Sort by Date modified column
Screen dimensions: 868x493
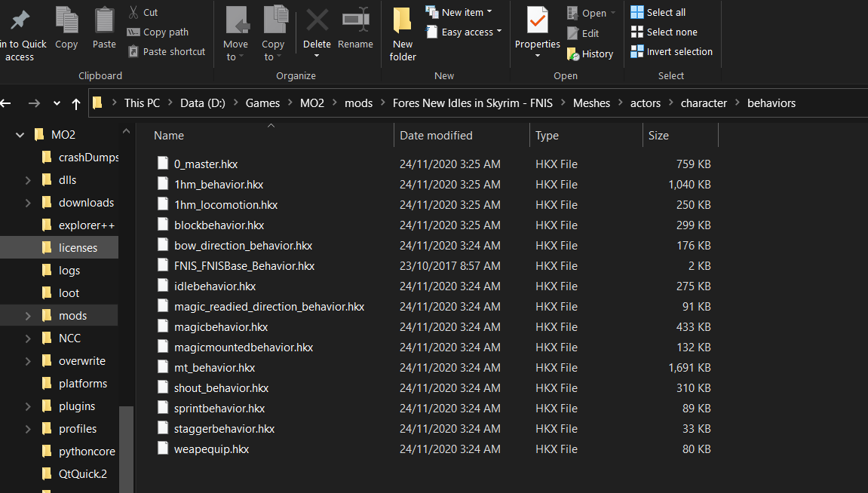click(x=462, y=136)
